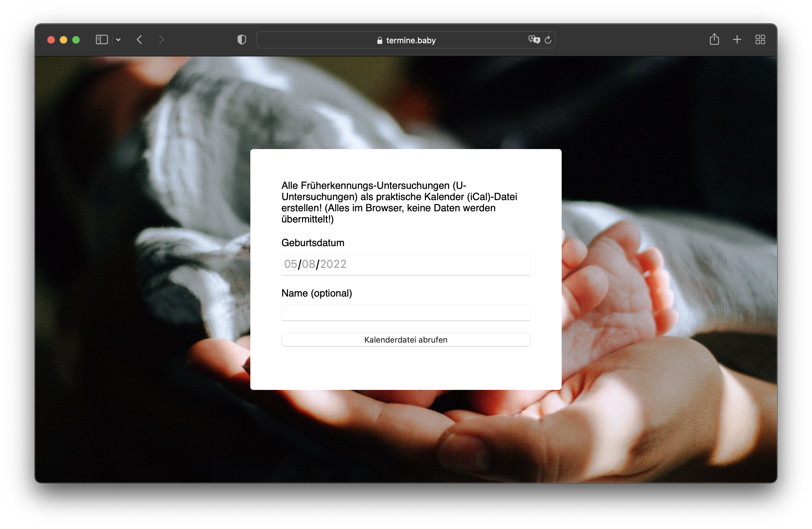
Task: Close the Safari window
Action: [x=51, y=40]
